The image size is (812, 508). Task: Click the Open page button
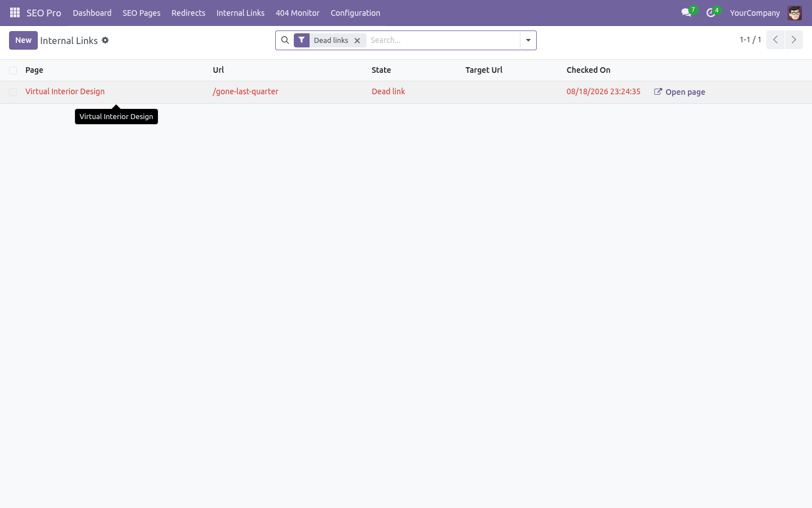coord(679,92)
